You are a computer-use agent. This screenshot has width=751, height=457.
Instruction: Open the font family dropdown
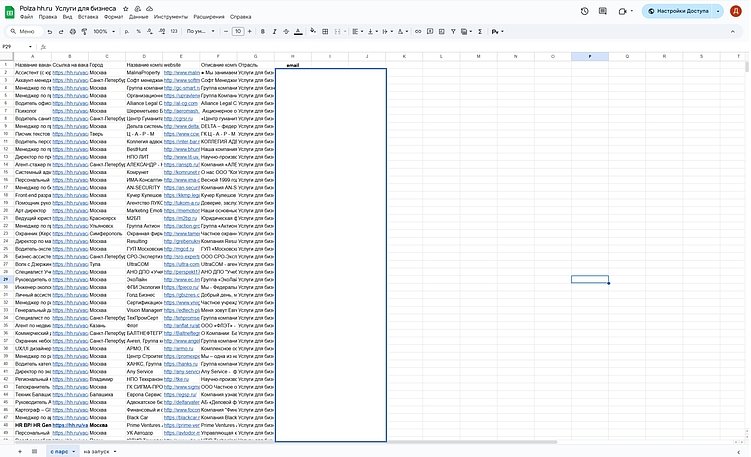pos(201,32)
